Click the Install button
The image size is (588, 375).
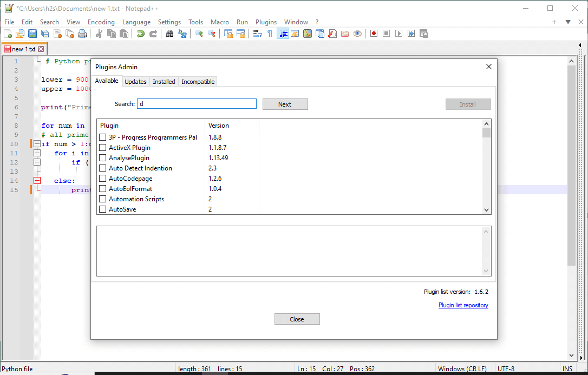(x=468, y=104)
